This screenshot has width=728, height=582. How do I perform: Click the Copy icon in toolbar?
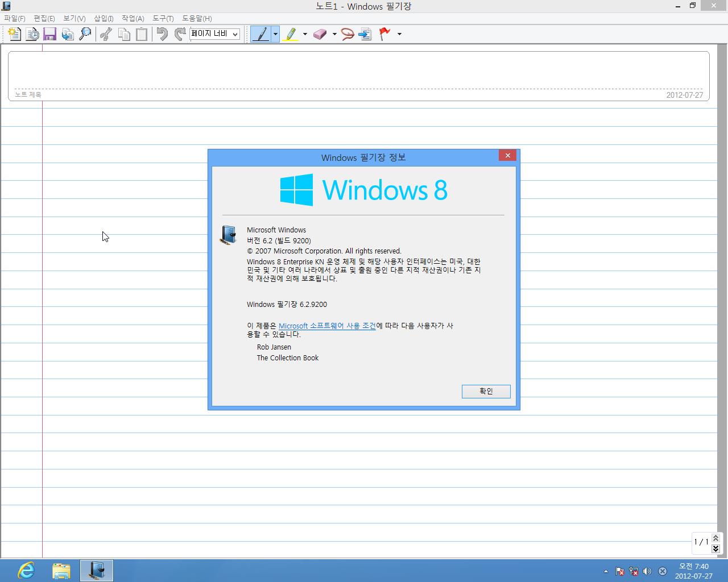click(124, 34)
